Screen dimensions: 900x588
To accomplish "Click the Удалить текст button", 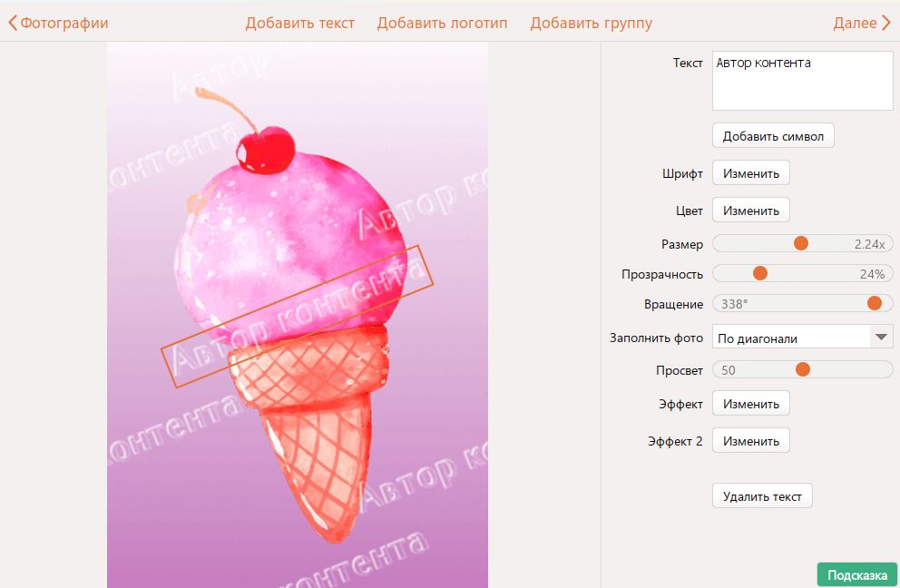I will click(x=762, y=496).
